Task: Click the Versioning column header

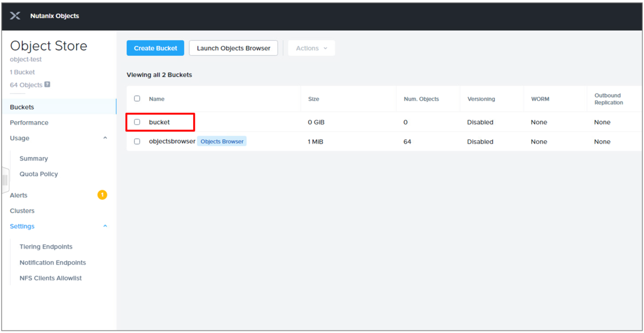Action: pyautogui.click(x=481, y=99)
